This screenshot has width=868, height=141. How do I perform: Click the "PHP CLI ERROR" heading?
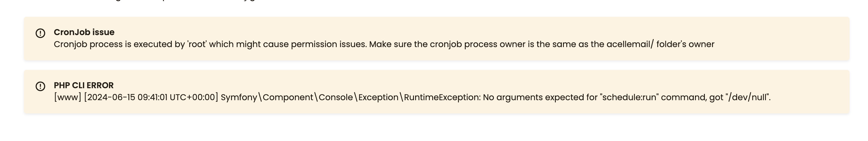click(84, 85)
